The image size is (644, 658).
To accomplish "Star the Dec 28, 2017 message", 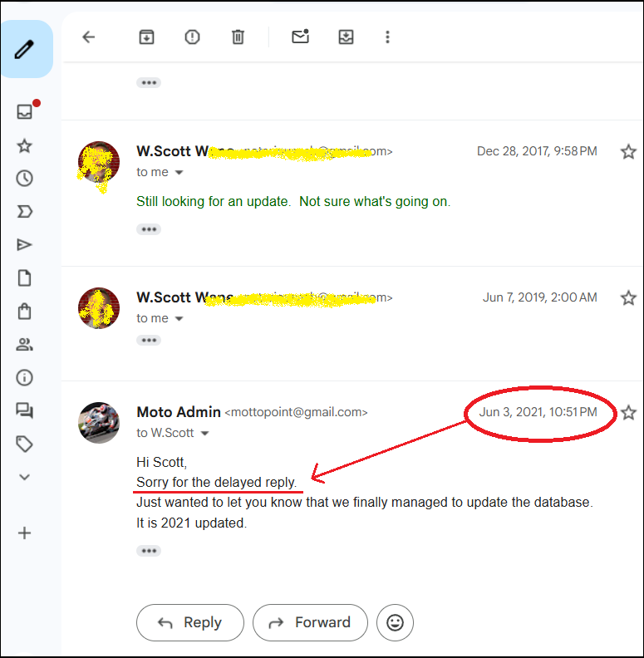I will pyautogui.click(x=628, y=151).
